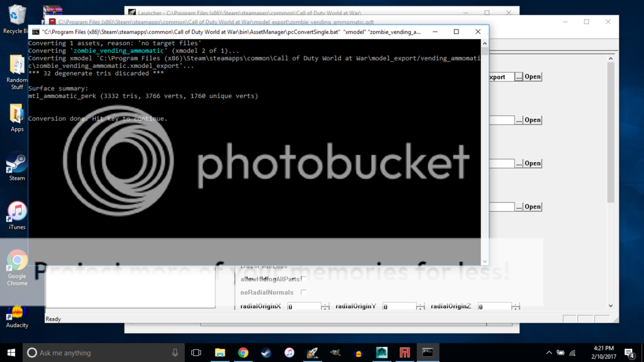Click the second Open button in Asset Manager
This screenshot has width=644, height=362.
pyautogui.click(x=533, y=120)
